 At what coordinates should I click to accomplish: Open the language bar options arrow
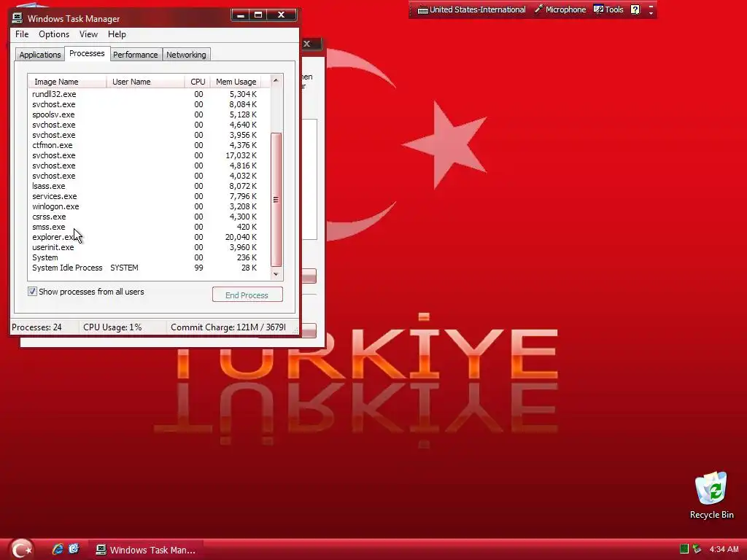pyautogui.click(x=651, y=12)
